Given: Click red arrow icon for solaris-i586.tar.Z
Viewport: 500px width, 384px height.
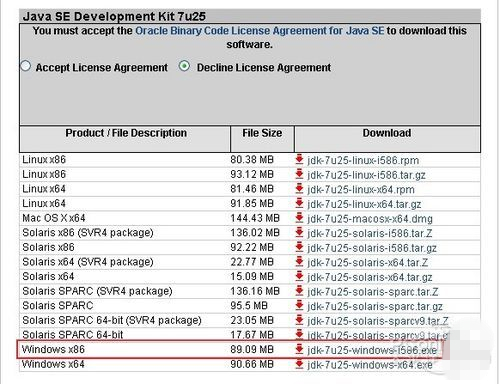Looking at the screenshot, I should (x=299, y=232).
